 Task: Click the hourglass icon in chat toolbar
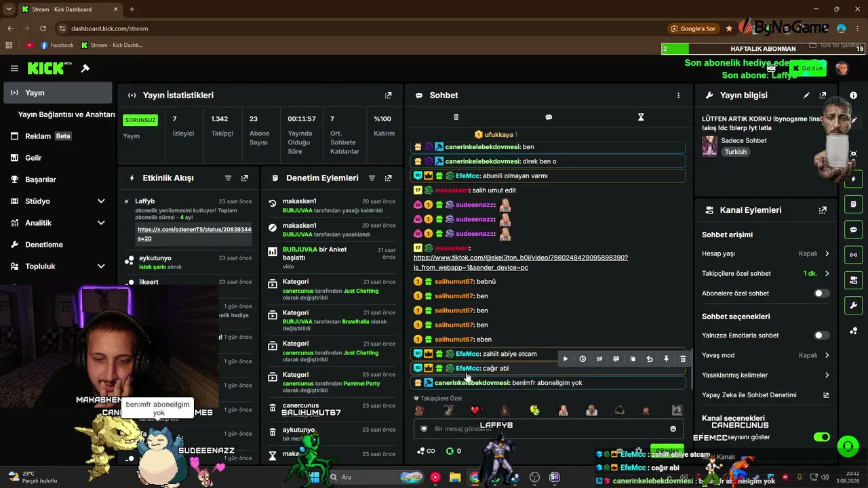[641, 117]
